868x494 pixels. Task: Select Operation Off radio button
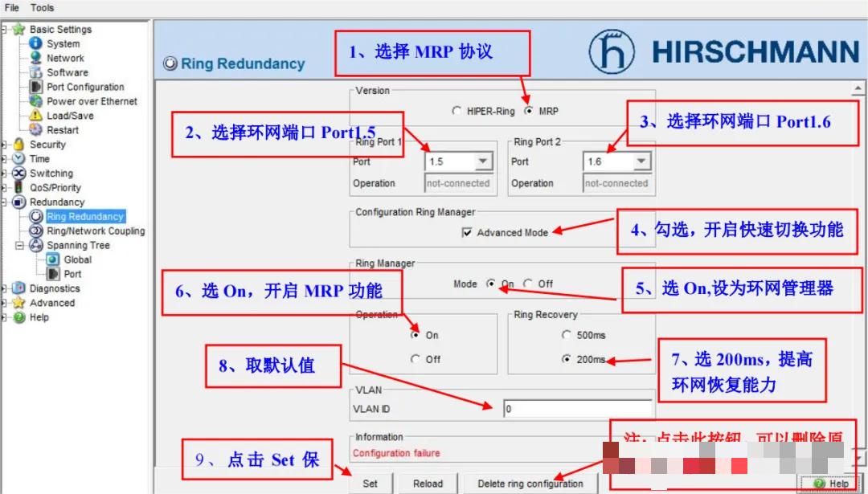416,359
